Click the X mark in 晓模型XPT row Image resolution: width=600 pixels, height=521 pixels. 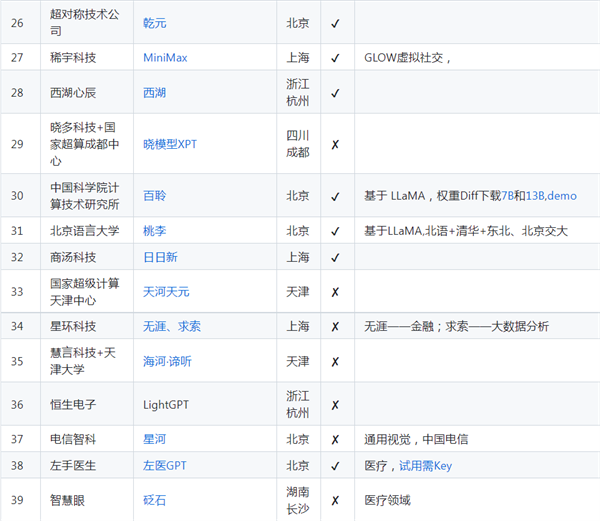tap(335, 145)
